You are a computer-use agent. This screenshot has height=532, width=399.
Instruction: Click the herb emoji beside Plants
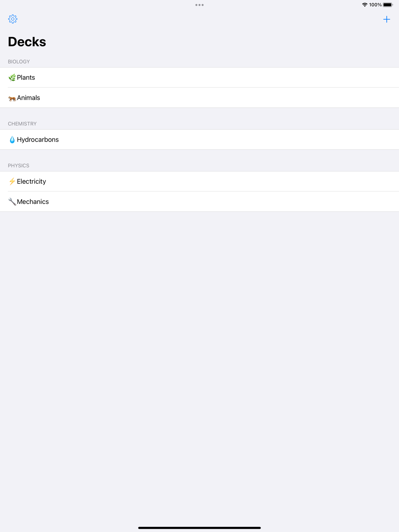pyautogui.click(x=12, y=78)
